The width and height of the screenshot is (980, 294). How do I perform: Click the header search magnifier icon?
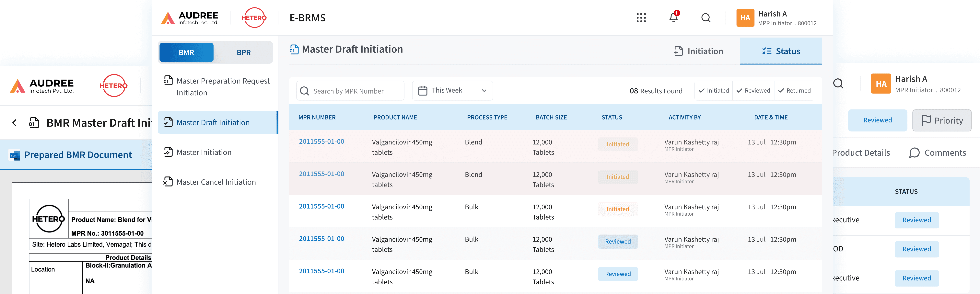706,18
